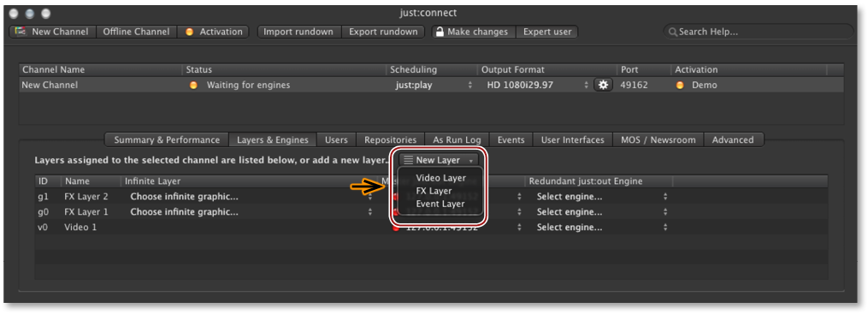This screenshot has width=868, height=314.
Task: Click the Offline Channel button
Action: point(136,32)
